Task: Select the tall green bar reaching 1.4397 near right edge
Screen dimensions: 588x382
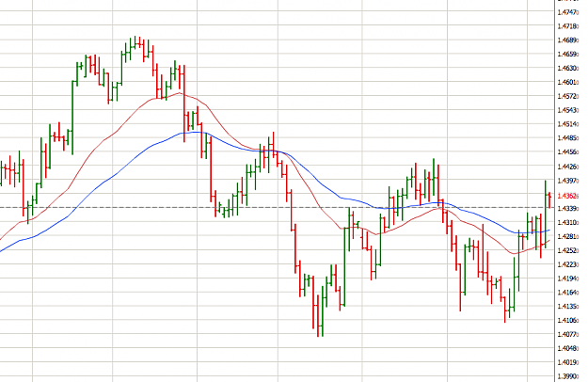Action: (x=546, y=214)
